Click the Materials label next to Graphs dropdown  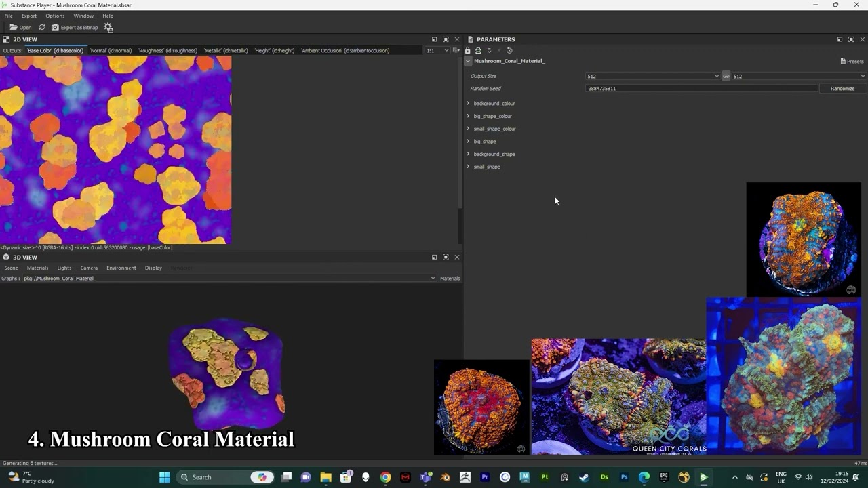point(450,278)
